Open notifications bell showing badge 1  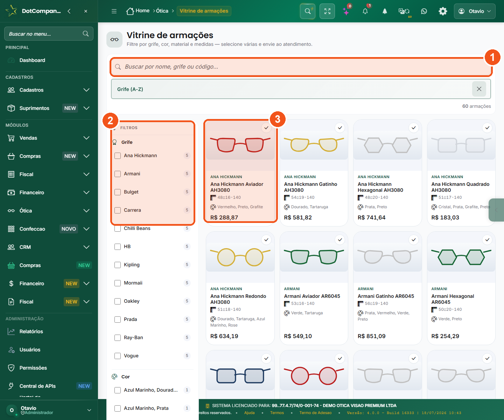coord(365,11)
